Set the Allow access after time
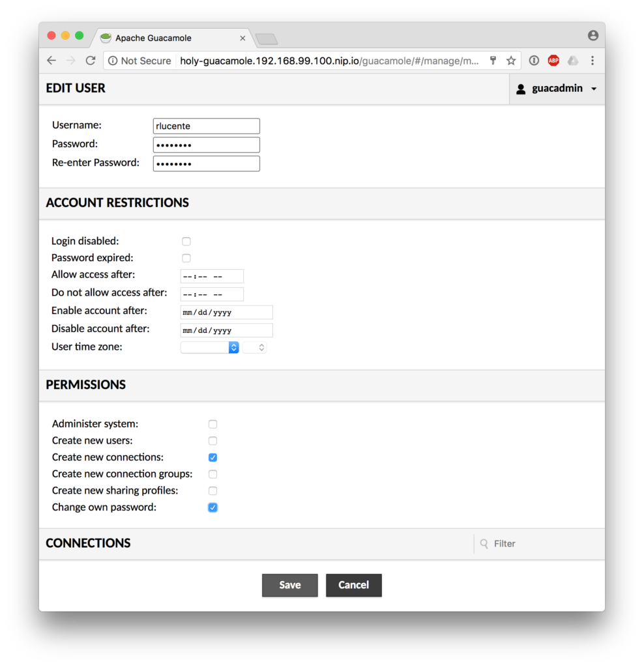 pyautogui.click(x=212, y=276)
